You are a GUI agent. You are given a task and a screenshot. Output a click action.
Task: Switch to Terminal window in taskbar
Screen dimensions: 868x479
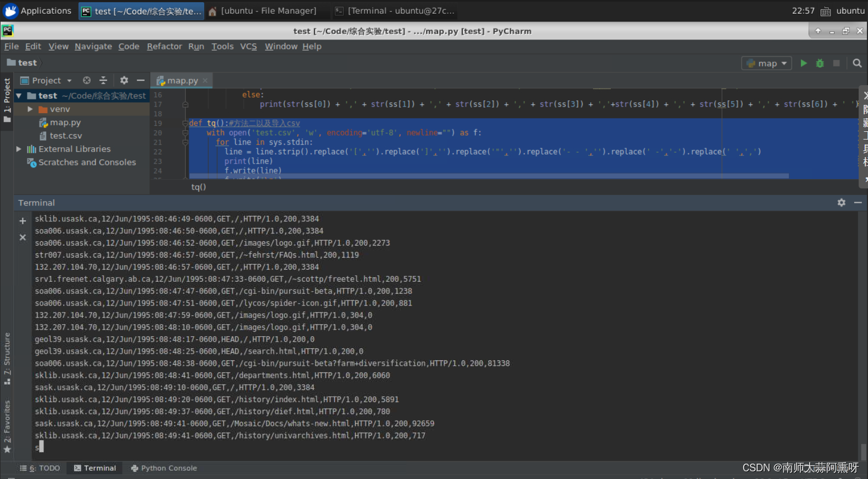click(395, 11)
